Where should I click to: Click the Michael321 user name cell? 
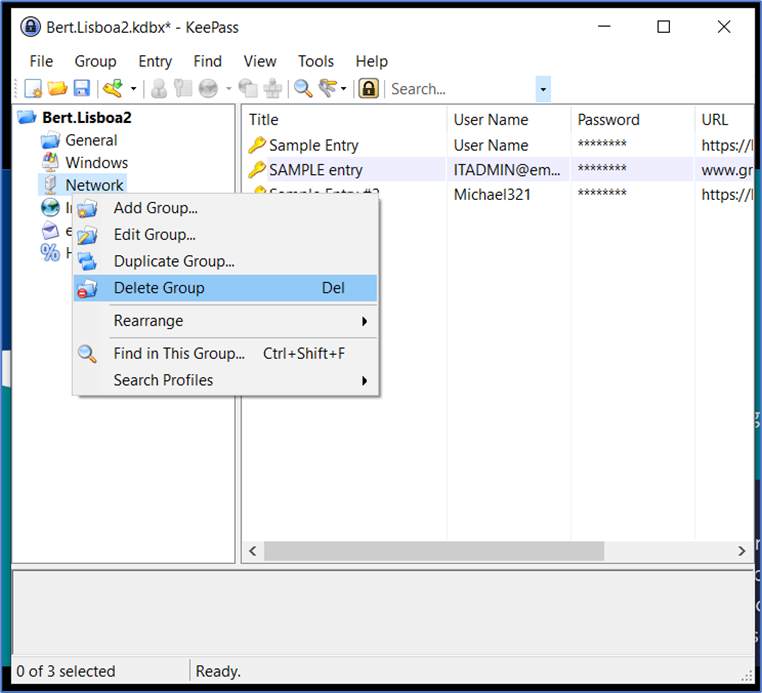(x=492, y=194)
